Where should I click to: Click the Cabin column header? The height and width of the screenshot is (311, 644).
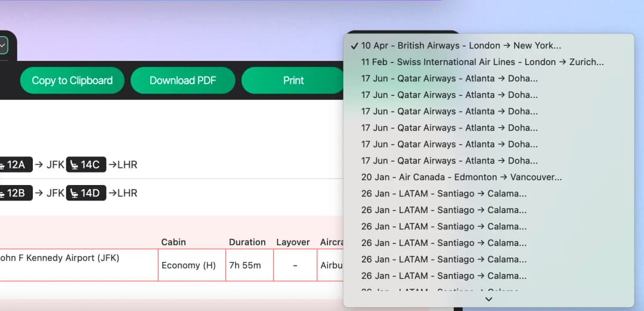tap(174, 242)
